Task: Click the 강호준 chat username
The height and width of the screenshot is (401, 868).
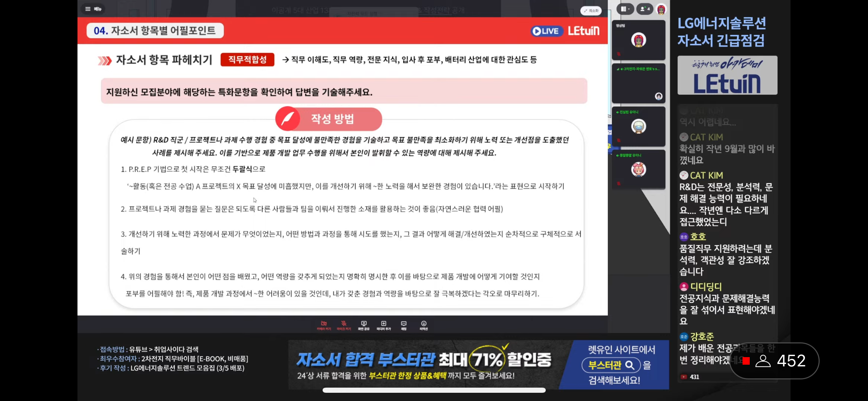Action: (x=702, y=337)
